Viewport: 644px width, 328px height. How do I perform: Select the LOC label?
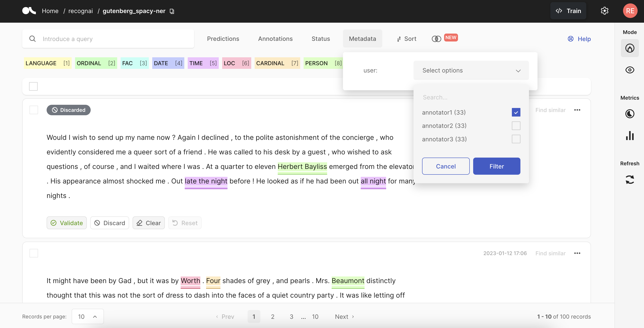(236, 63)
